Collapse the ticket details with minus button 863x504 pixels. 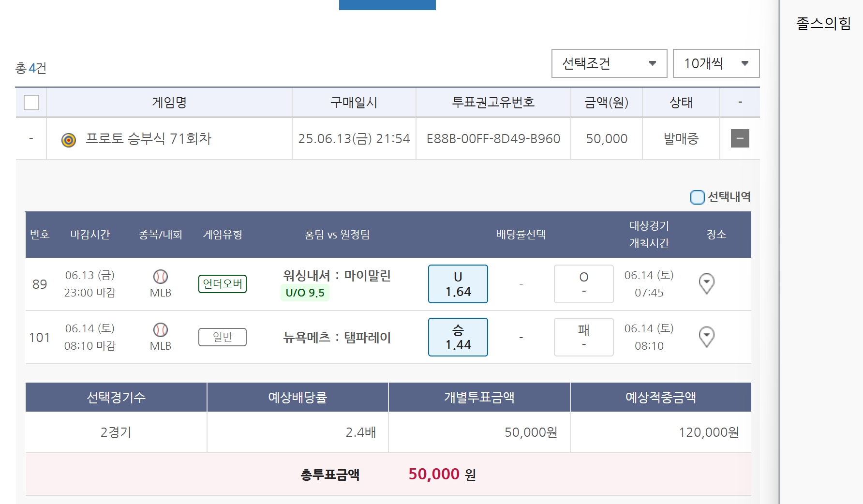pos(740,139)
